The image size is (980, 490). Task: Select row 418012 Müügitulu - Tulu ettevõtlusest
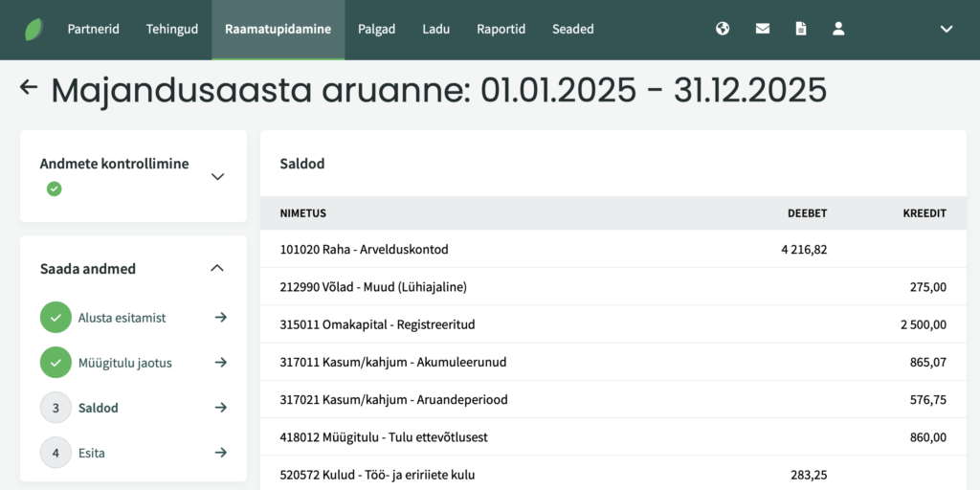click(613, 436)
